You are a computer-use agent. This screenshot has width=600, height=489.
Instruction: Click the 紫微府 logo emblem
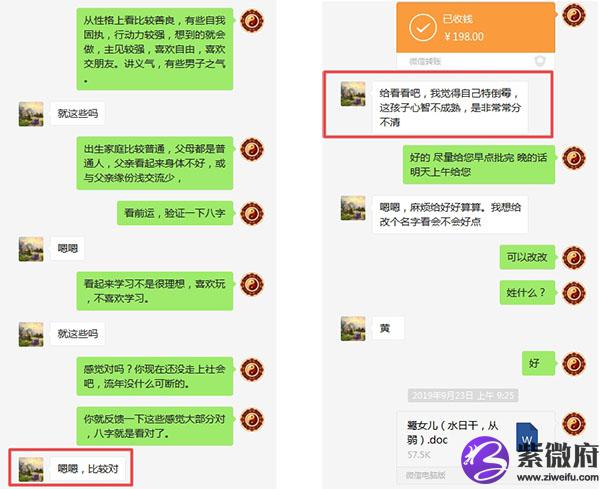point(485,458)
